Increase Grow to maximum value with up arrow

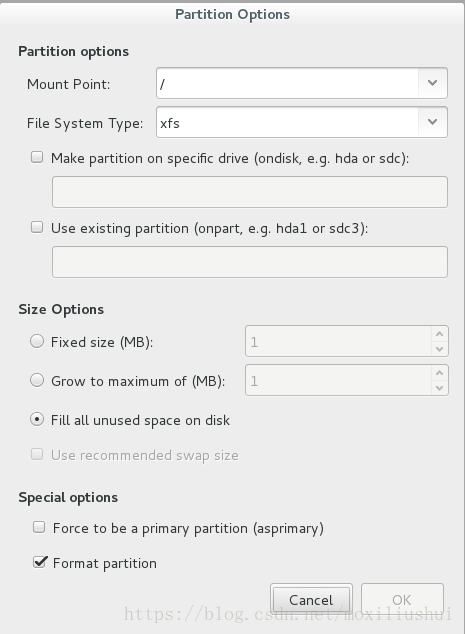[x=440, y=373]
